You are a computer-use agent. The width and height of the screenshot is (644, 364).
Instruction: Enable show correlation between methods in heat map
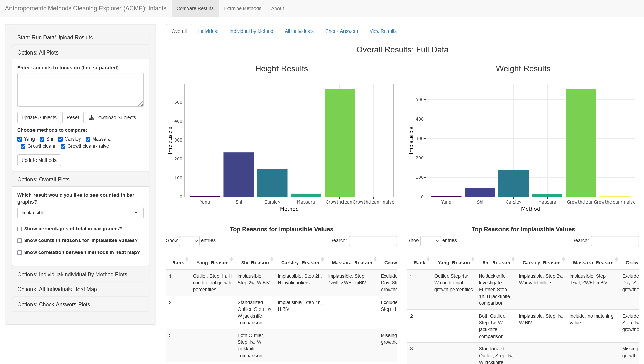click(20, 253)
